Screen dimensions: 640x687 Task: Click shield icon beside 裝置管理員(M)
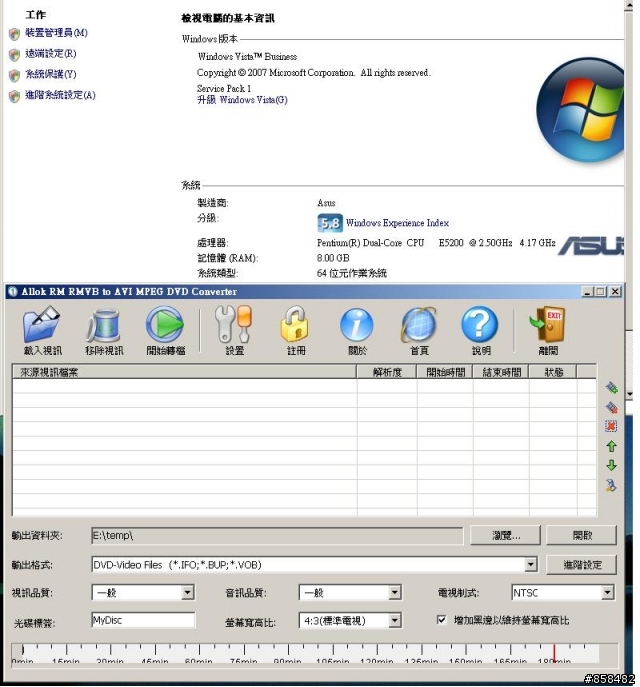coord(14,34)
